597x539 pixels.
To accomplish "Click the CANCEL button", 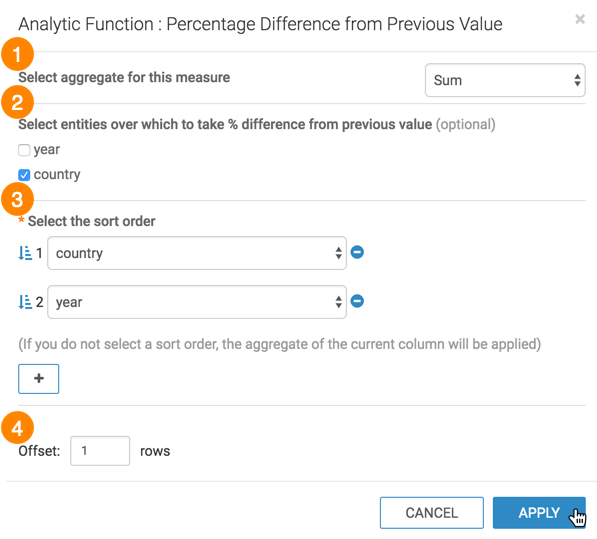I will coord(432,513).
